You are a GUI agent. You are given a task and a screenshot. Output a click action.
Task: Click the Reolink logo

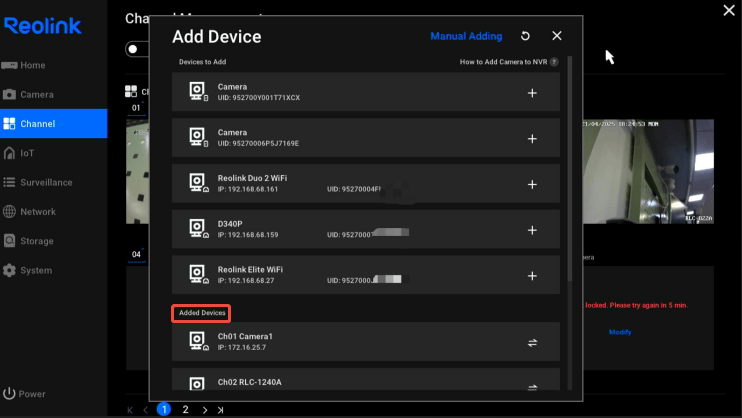pos(43,26)
